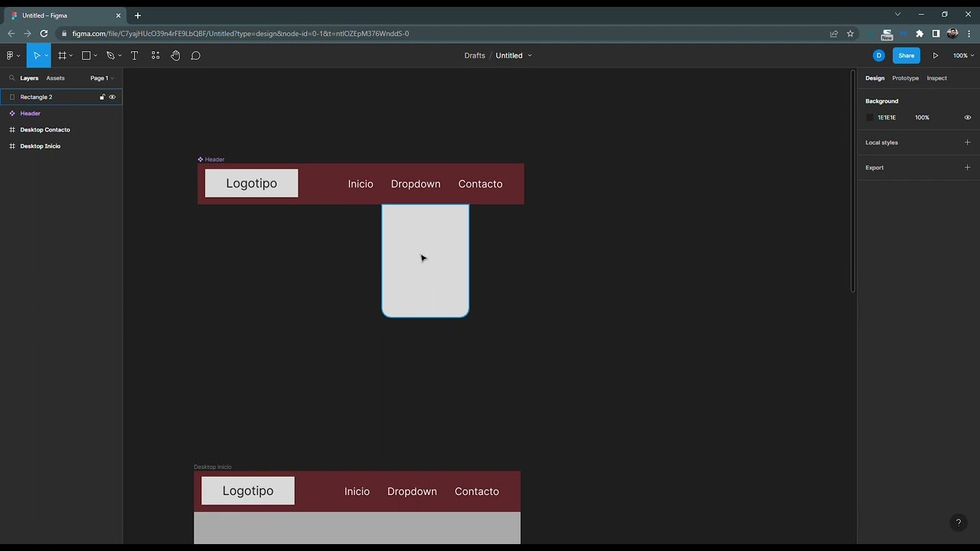Select the Desktop Inicio frame layer

61,146
